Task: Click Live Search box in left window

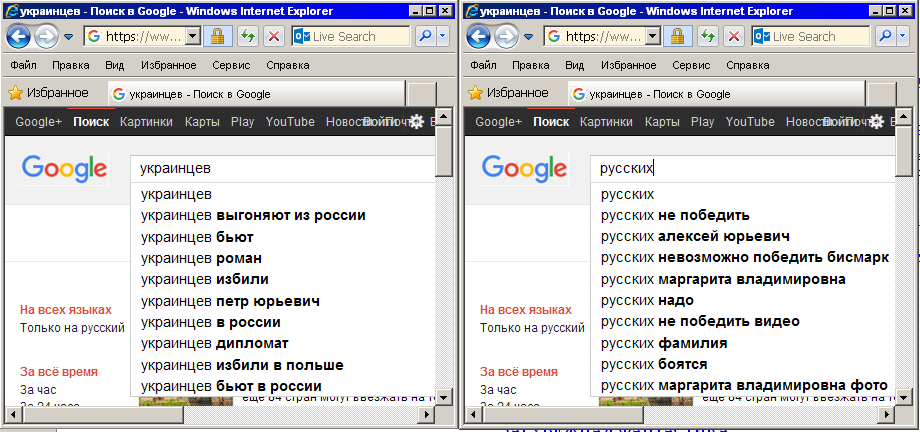Action: point(351,37)
